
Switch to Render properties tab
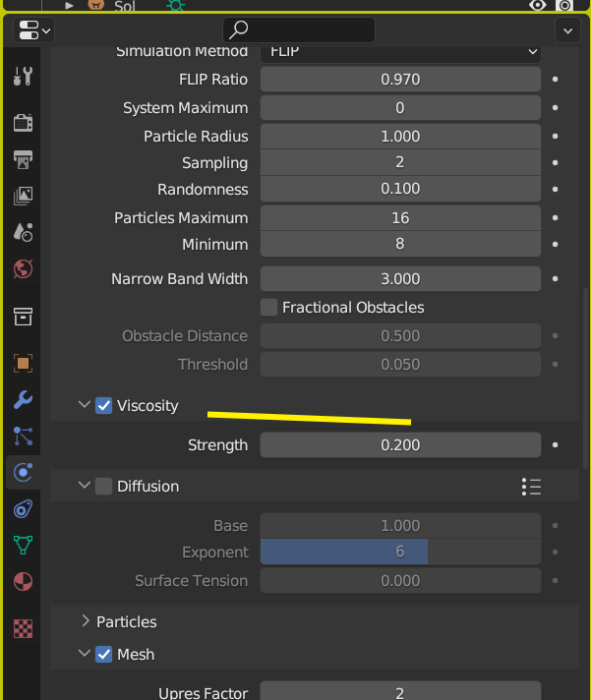tap(24, 123)
